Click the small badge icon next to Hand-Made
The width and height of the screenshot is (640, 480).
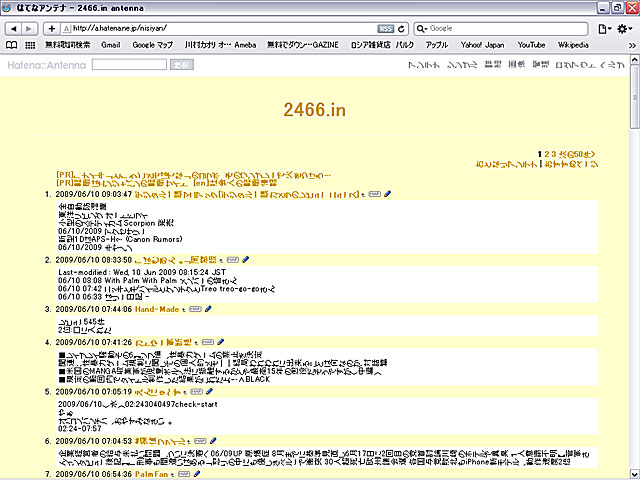pos(195,310)
